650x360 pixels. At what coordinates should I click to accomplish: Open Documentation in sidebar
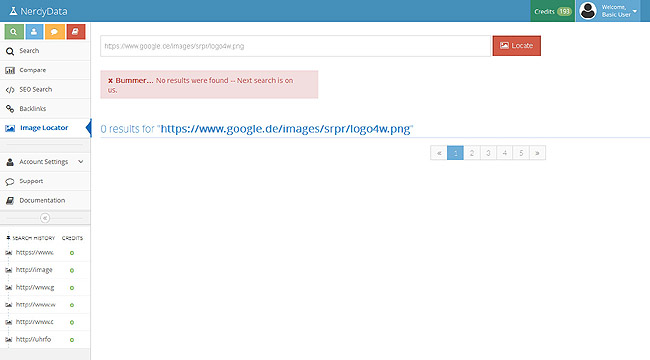tap(45, 200)
